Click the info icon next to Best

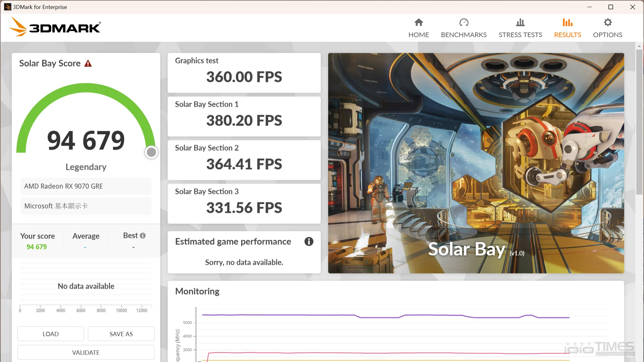click(143, 236)
